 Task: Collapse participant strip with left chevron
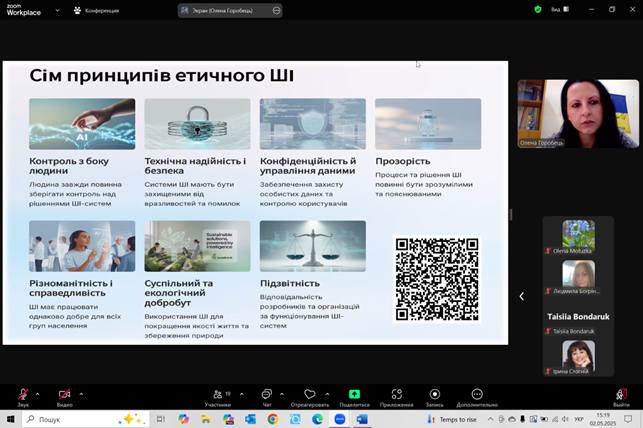pos(521,296)
